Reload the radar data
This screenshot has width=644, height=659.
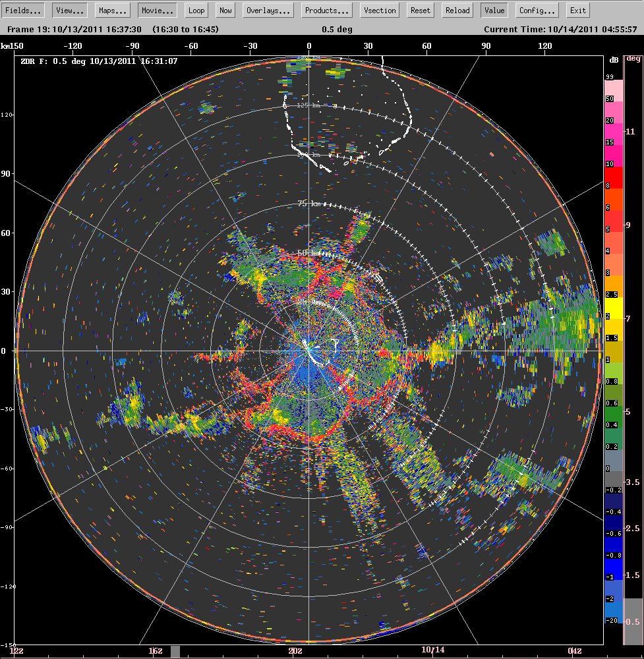tap(457, 11)
